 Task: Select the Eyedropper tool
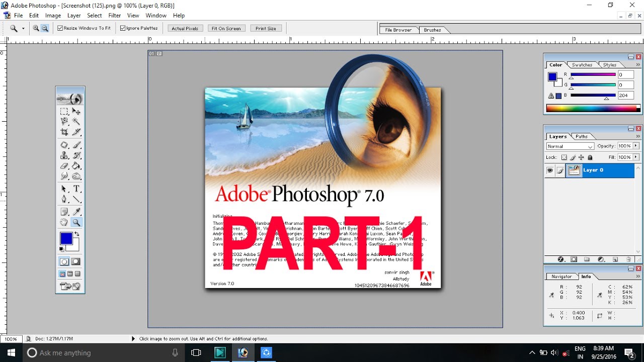(76, 212)
